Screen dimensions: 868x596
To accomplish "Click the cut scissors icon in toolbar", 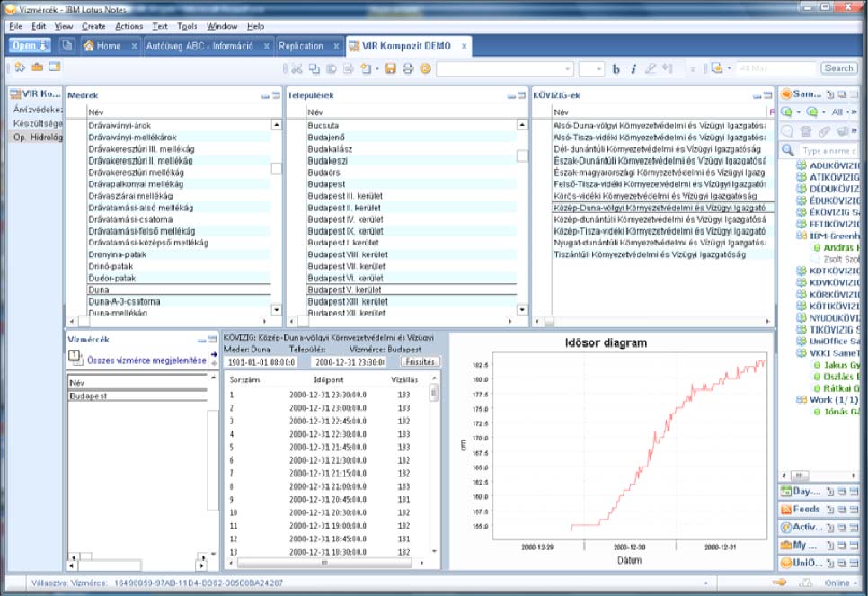I will [297, 68].
